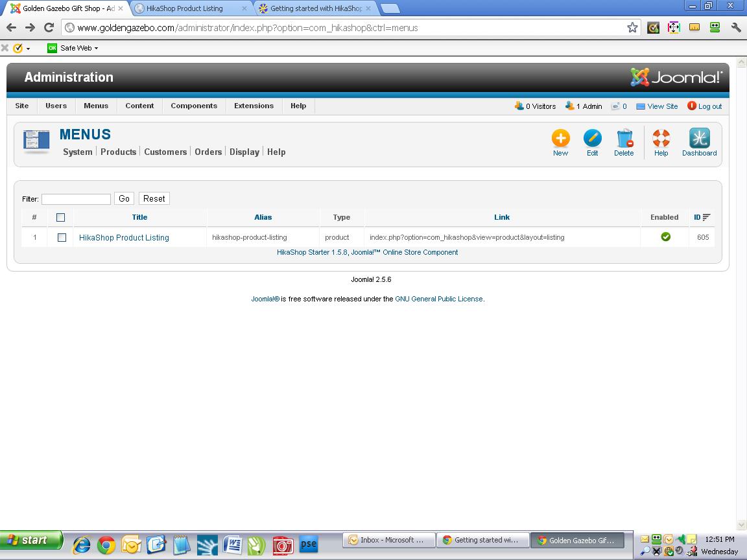Open the Menus menu in the admin bar
The height and width of the screenshot is (560, 747).
click(x=96, y=106)
